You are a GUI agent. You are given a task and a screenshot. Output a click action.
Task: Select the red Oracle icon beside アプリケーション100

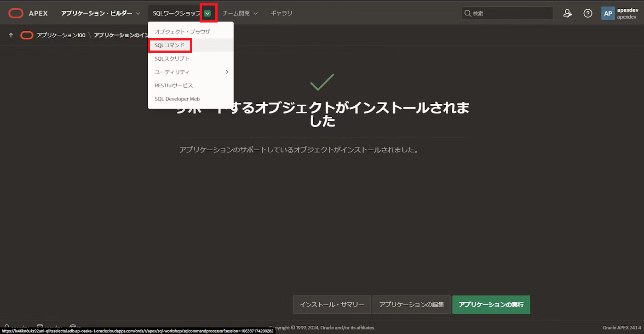point(27,35)
